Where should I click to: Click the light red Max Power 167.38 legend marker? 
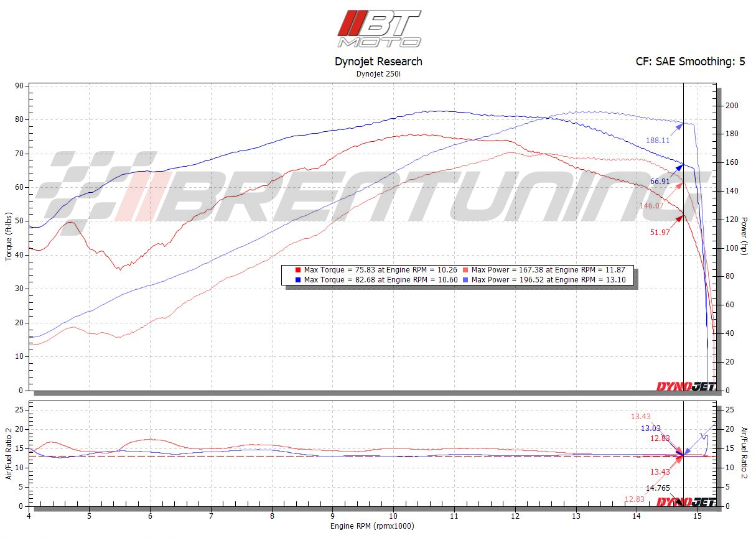[465, 271]
